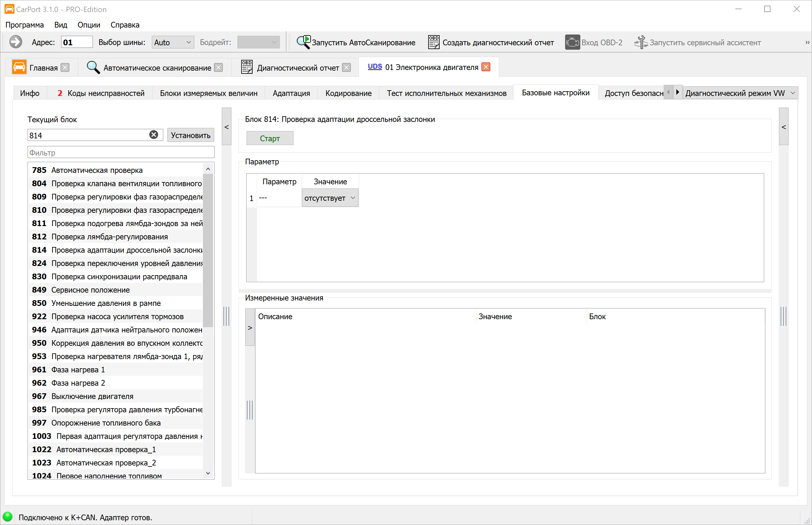
Task: Collapse the right side panel arrow
Action: point(783,127)
